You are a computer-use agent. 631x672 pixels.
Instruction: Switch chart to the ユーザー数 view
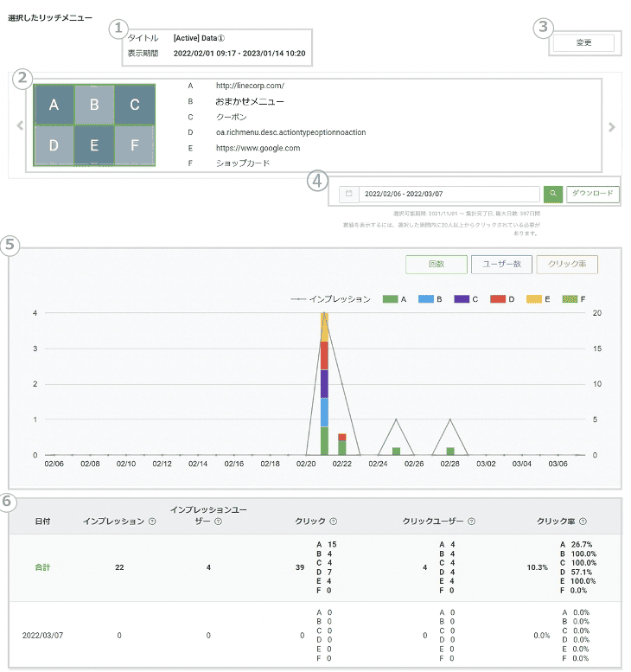pos(500,265)
